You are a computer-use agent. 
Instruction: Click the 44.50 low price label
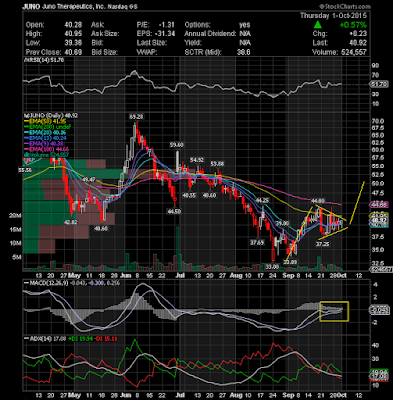point(174,211)
